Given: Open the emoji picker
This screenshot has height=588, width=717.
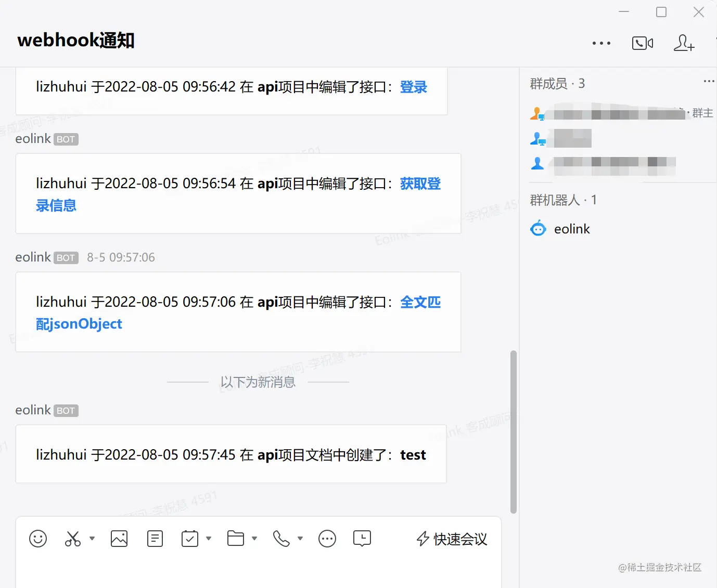Looking at the screenshot, I should coord(37,539).
